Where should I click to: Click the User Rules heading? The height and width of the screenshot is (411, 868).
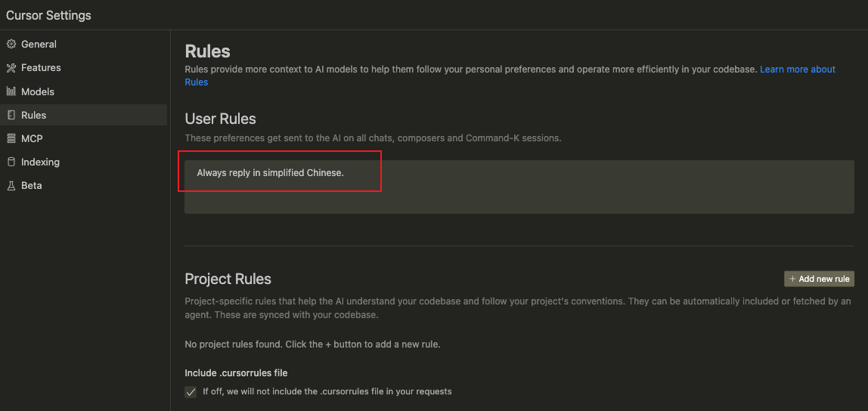220,119
